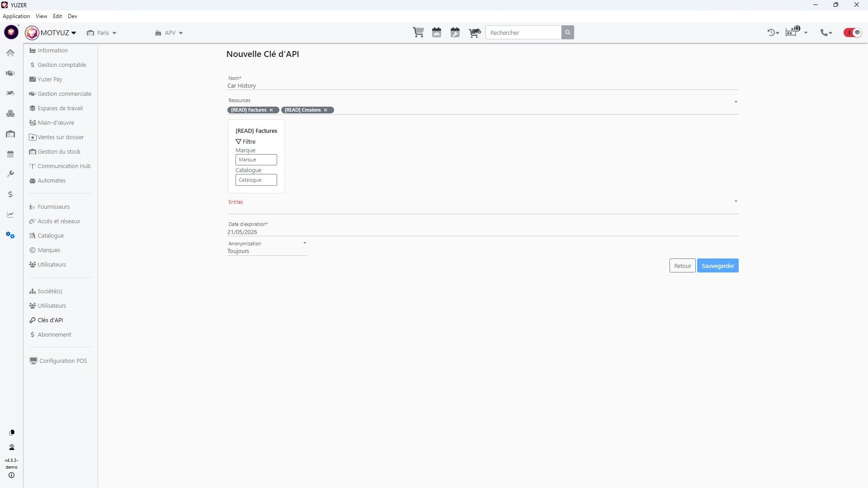Expand the Entités dropdown
The width and height of the screenshot is (868, 488).
pyautogui.click(x=736, y=202)
